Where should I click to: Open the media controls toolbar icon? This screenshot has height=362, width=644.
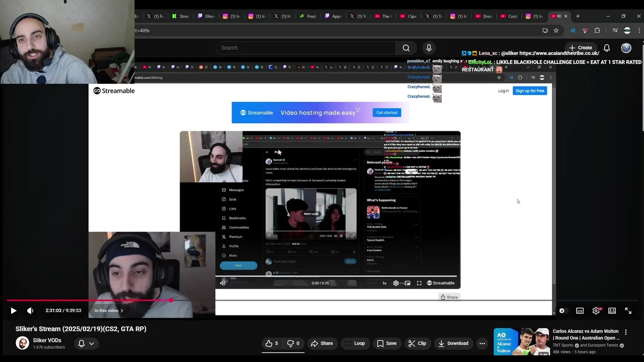(615, 31)
